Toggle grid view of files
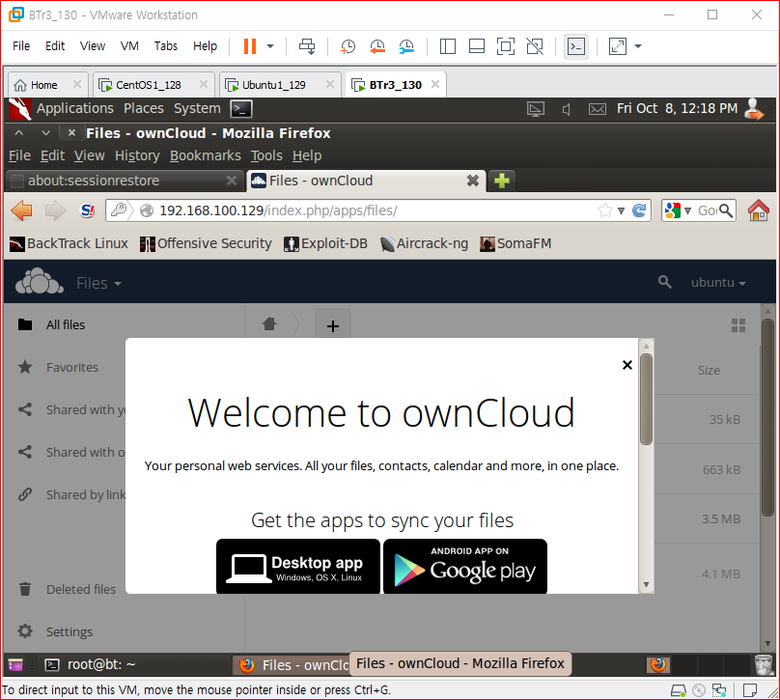780x700 pixels. (738, 325)
